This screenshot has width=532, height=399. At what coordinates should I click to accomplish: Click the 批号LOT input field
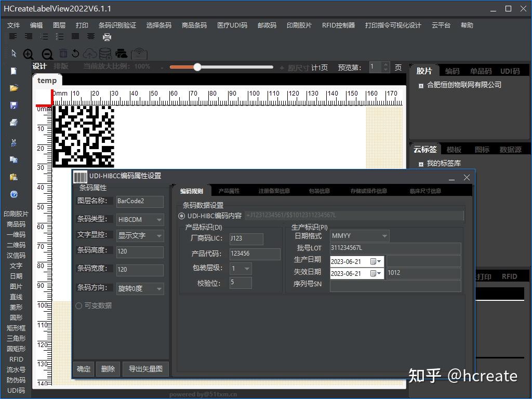coord(396,248)
